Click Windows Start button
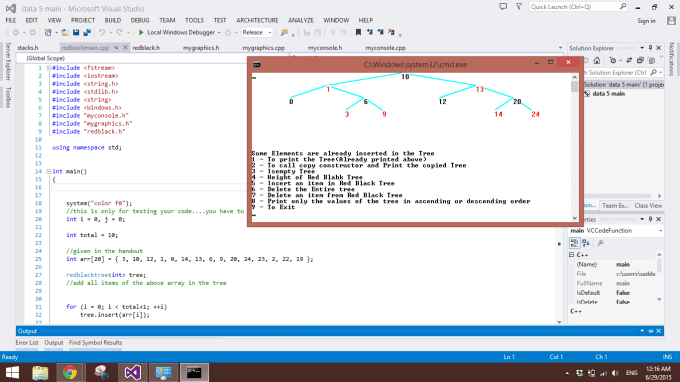This screenshot has height=382, width=680. (12, 372)
